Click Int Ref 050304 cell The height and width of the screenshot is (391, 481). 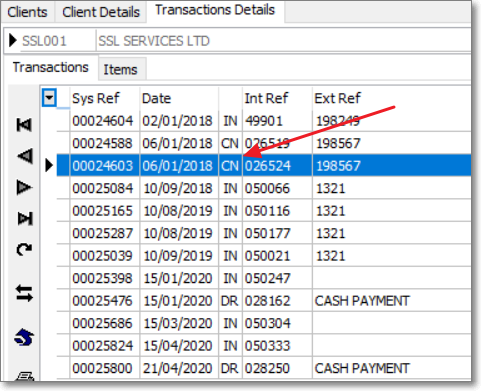coord(277,323)
